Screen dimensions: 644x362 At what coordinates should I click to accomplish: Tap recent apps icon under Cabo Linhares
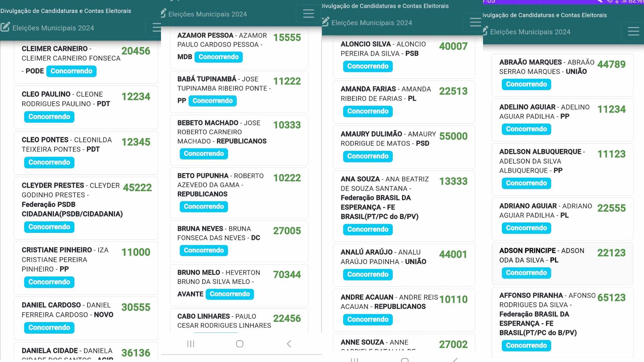coord(191,344)
